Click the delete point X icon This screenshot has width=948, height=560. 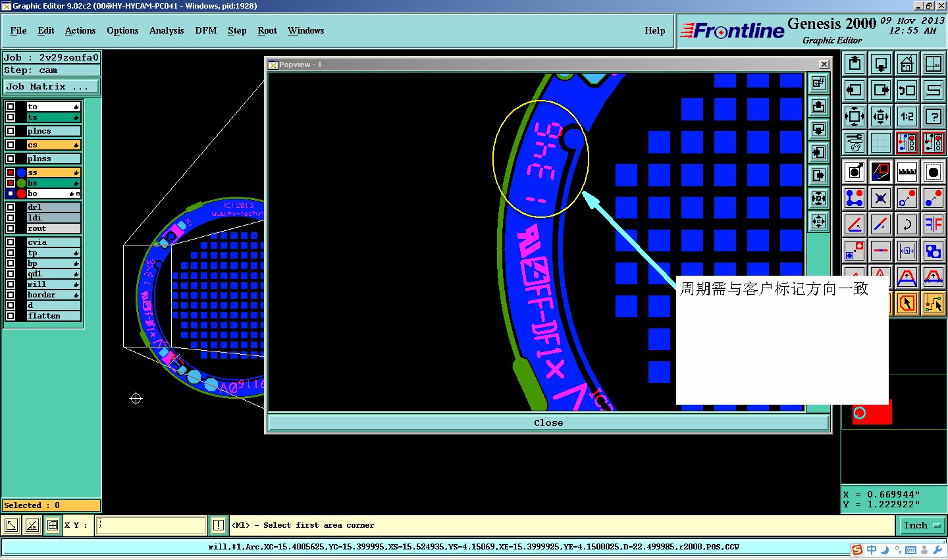(881, 198)
